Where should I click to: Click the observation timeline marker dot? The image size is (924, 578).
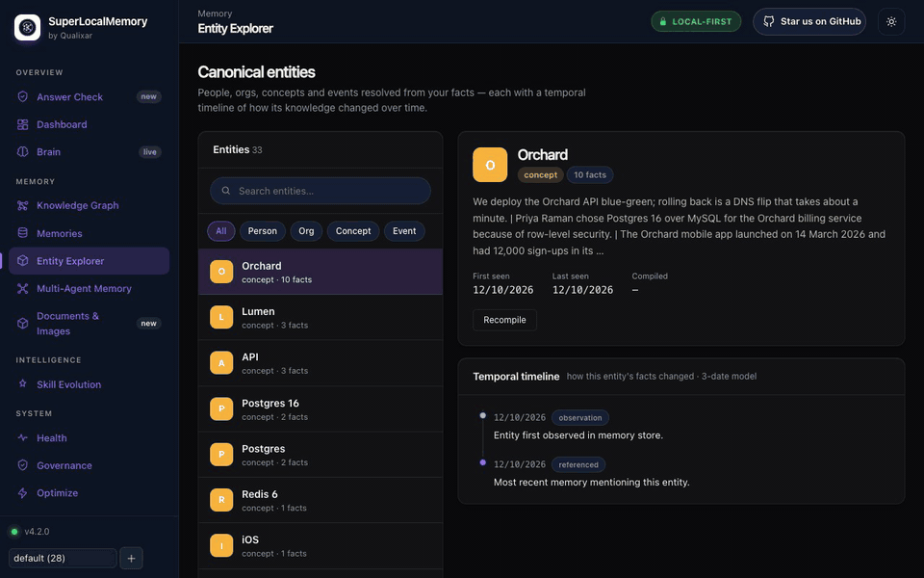point(482,416)
